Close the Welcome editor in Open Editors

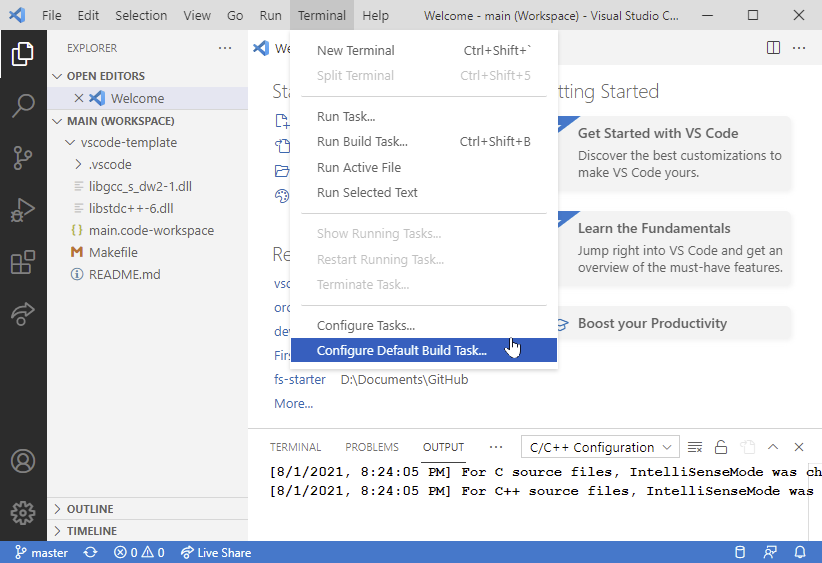pyautogui.click(x=79, y=98)
